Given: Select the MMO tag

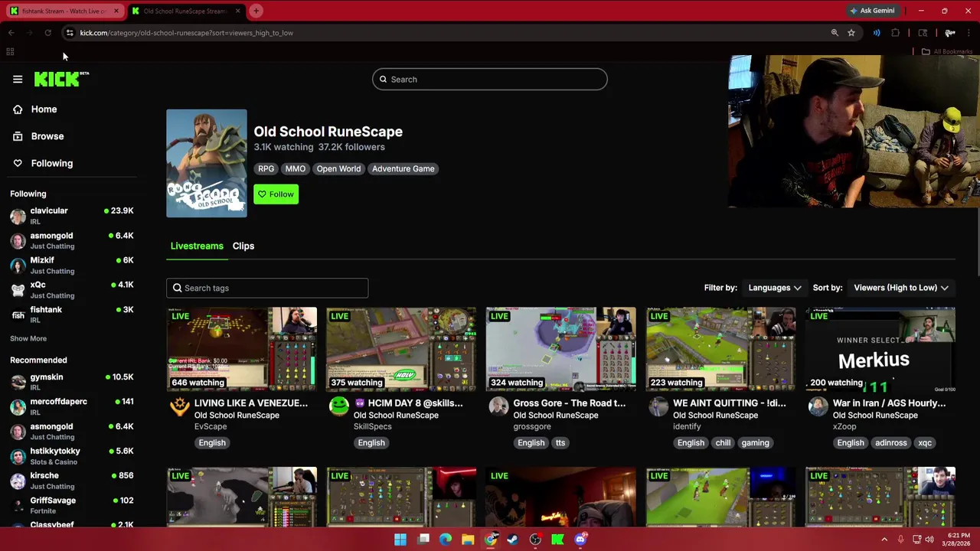Looking at the screenshot, I should [x=295, y=169].
